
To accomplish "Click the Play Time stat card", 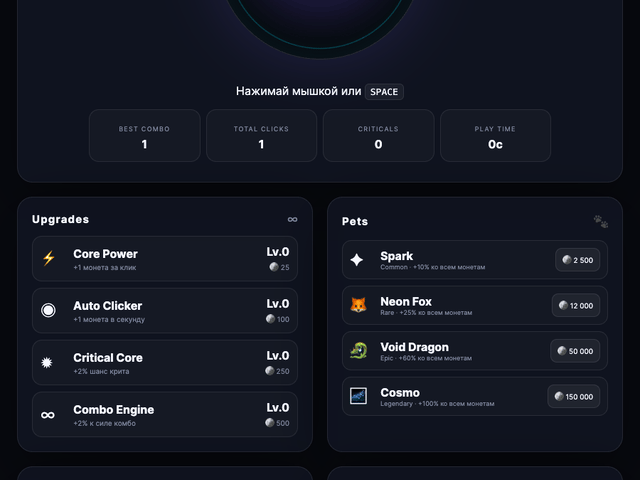I will pos(496,136).
